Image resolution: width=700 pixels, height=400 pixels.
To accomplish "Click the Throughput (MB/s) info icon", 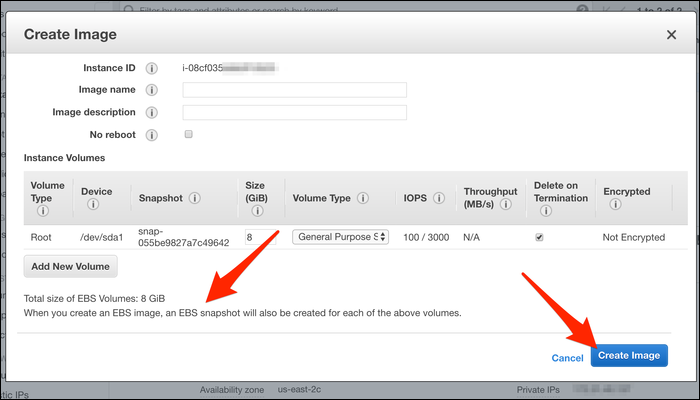I will click(x=506, y=204).
